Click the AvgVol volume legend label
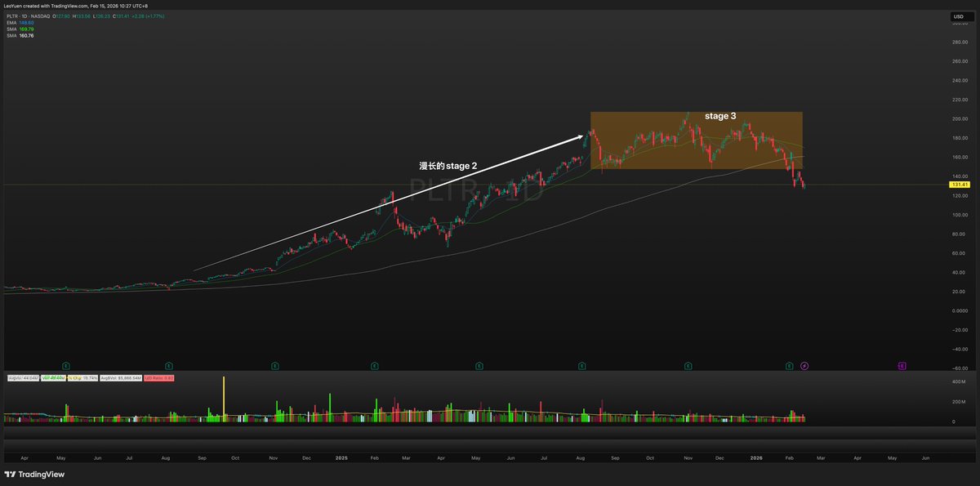This screenshot has height=486, width=980. (24, 378)
